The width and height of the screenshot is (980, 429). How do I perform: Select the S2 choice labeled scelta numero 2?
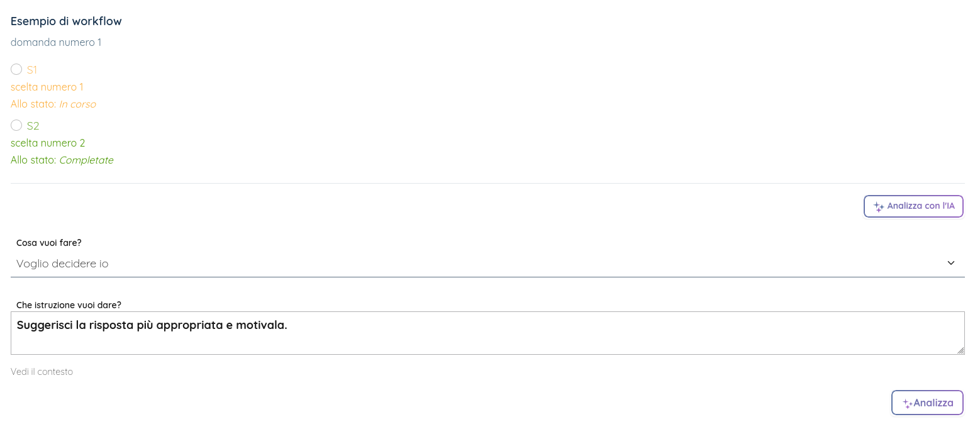pyautogui.click(x=48, y=143)
